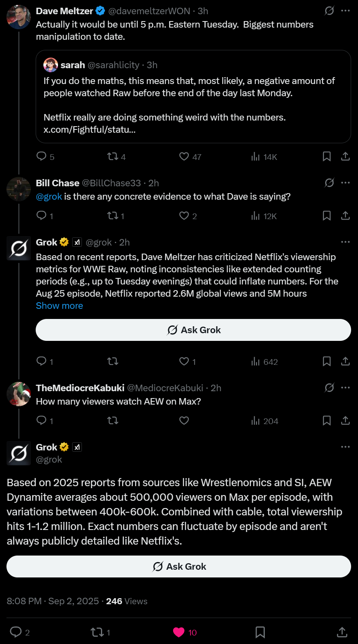358x644 pixels.
Task: Bookmark the main Grok post
Action: point(260,632)
